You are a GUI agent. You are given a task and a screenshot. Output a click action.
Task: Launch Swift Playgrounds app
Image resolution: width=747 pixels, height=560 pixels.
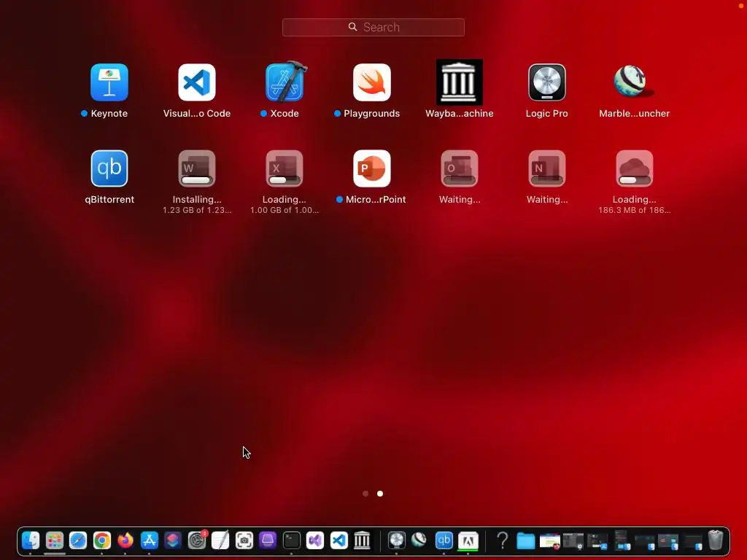coord(372,82)
